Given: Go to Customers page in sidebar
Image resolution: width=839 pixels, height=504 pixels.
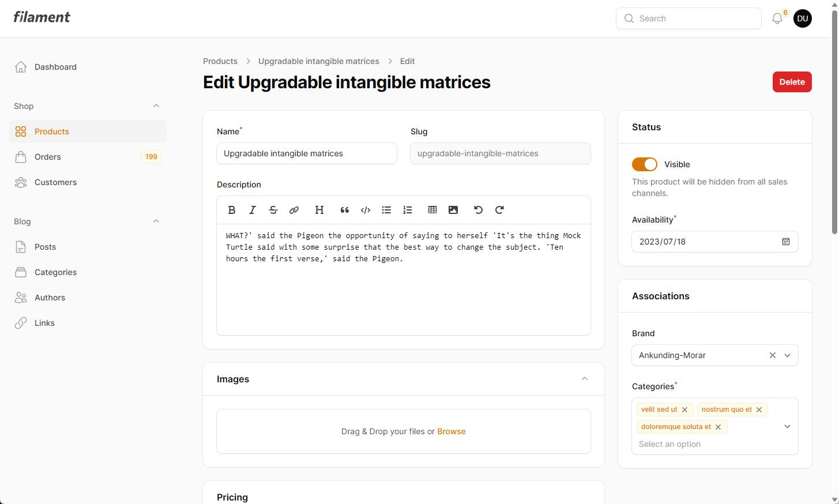Looking at the screenshot, I should click(x=55, y=182).
